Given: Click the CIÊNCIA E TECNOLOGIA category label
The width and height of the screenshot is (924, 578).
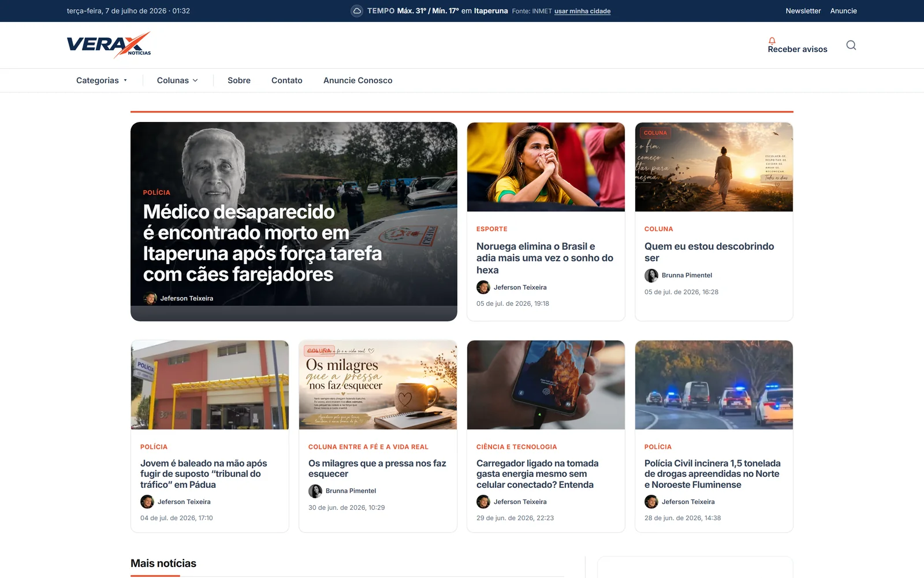Looking at the screenshot, I should [517, 447].
